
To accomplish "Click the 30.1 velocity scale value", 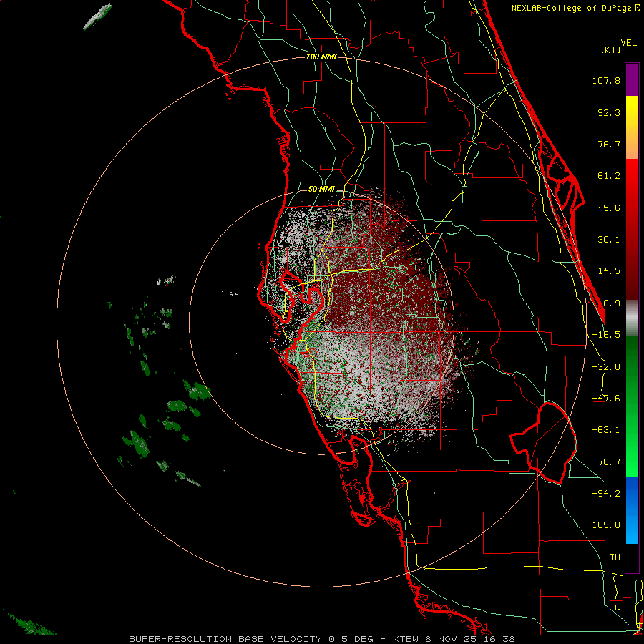I will (x=609, y=240).
